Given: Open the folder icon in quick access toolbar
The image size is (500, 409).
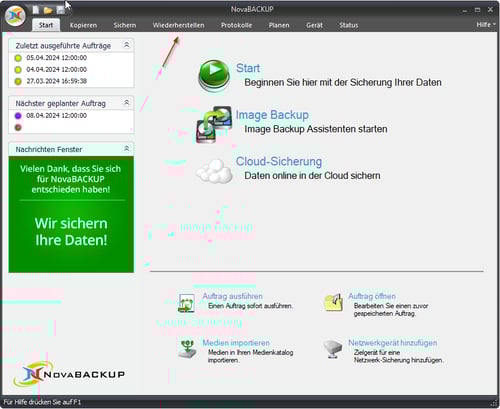Looking at the screenshot, I should (x=48, y=10).
